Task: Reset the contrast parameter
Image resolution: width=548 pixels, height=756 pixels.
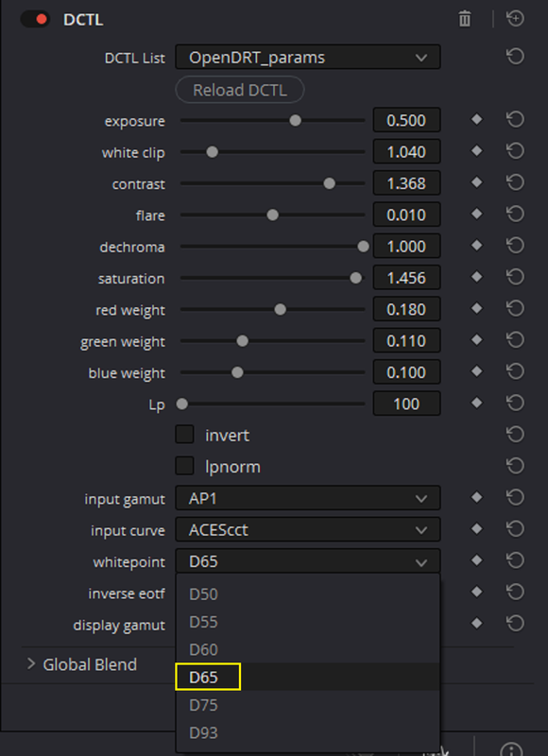Action: click(x=515, y=182)
